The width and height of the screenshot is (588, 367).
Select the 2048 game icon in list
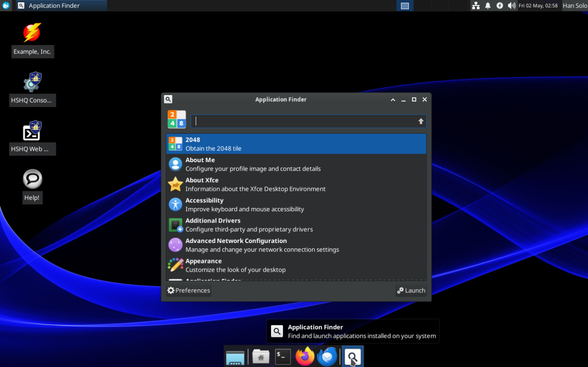(x=175, y=144)
